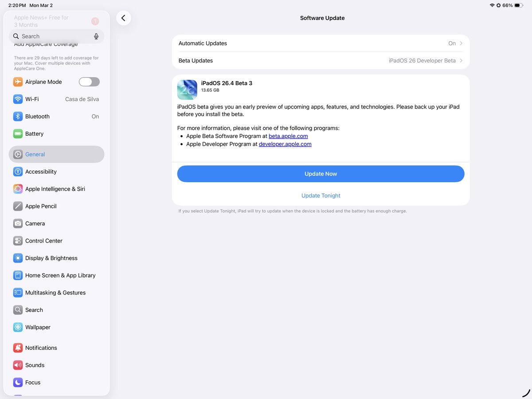
Task: Tap the AppleCare '29 days left' notice
Action: pyautogui.click(x=56, y=63)
